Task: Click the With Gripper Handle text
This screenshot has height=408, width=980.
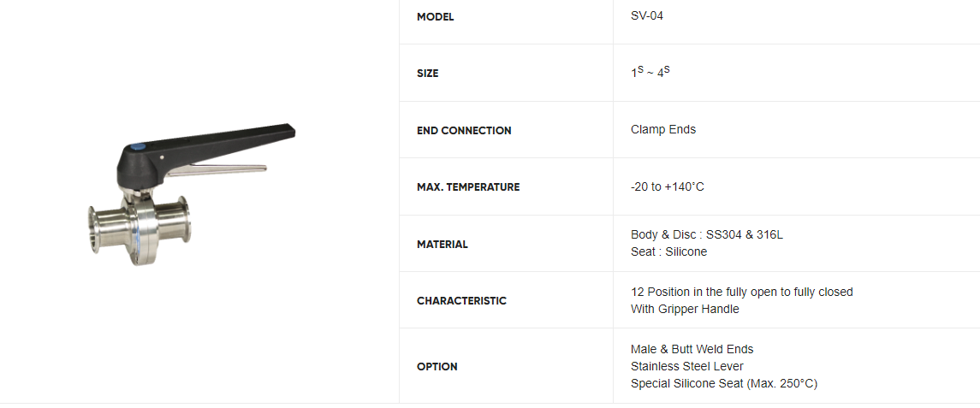Action: [x=685, y=309]
